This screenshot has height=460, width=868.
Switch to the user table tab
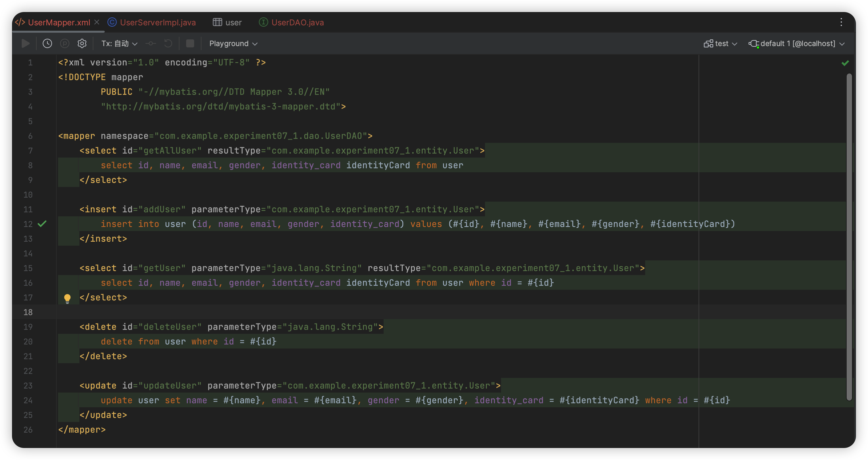pos(228,22)
